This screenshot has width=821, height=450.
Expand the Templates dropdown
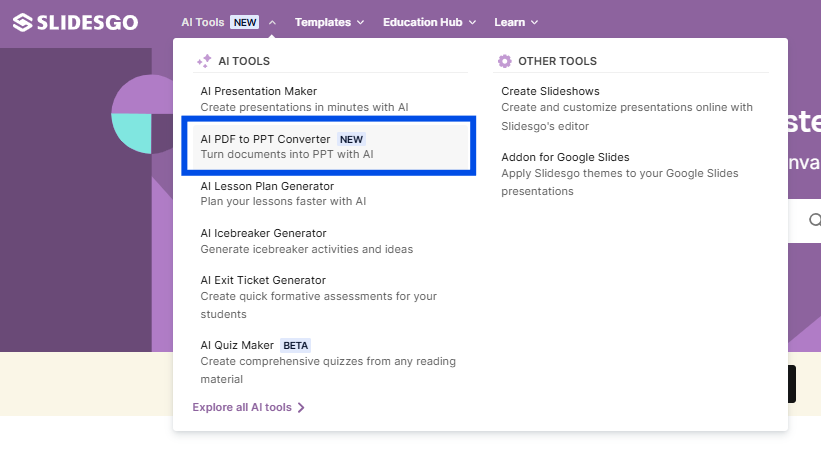(x=329, y=22)
